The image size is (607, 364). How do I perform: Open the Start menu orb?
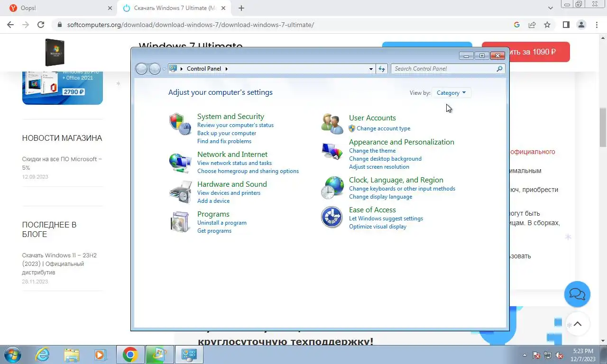coord(13,355)
